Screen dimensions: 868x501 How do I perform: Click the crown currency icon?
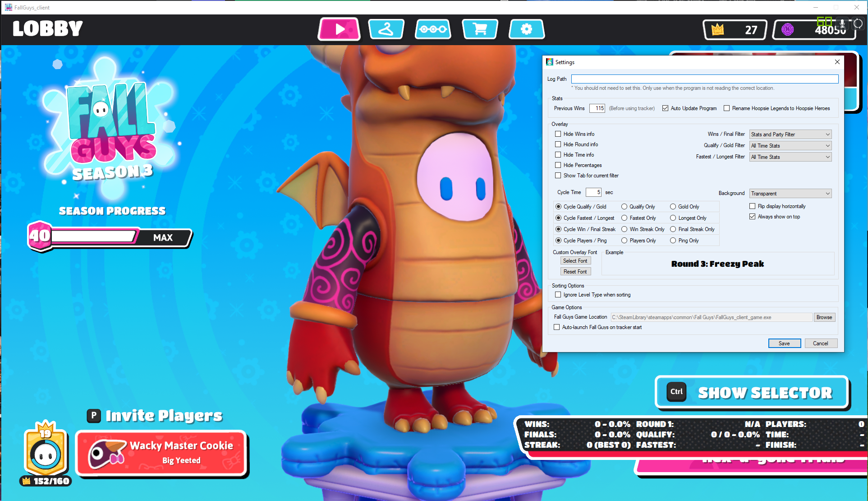coord(719,29)
